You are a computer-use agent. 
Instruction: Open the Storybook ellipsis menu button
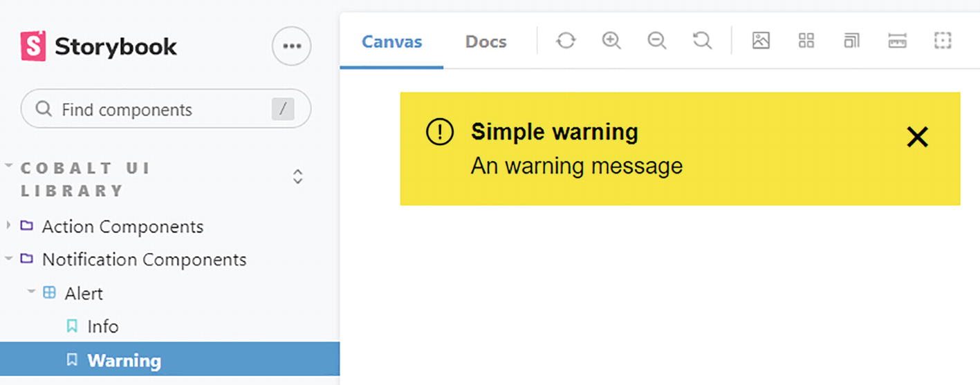pyautogui.click(x=292, y=46)
